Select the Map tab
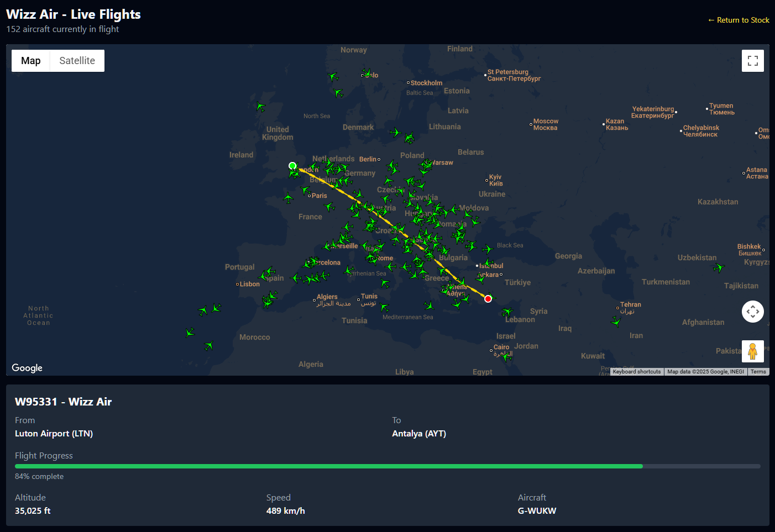 [x=31, y=60]
